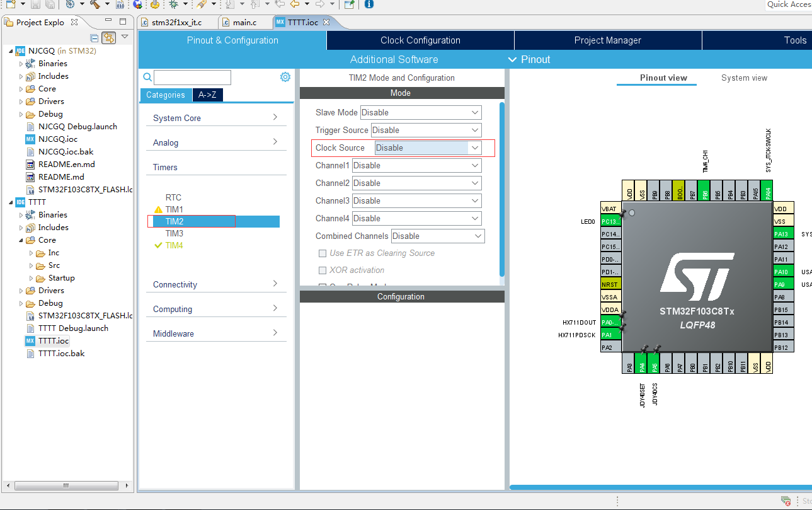812x510 pixels.
Task: Switch to System view of the chip
Action: (x=745, y=78)
